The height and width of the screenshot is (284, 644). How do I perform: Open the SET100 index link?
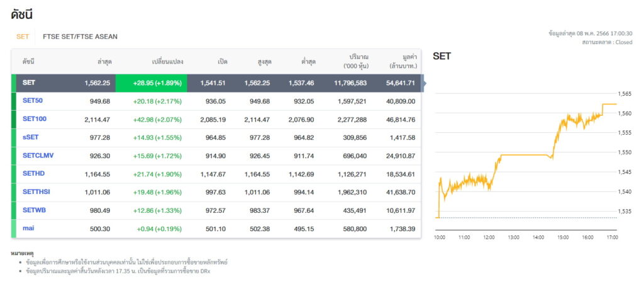35,119
